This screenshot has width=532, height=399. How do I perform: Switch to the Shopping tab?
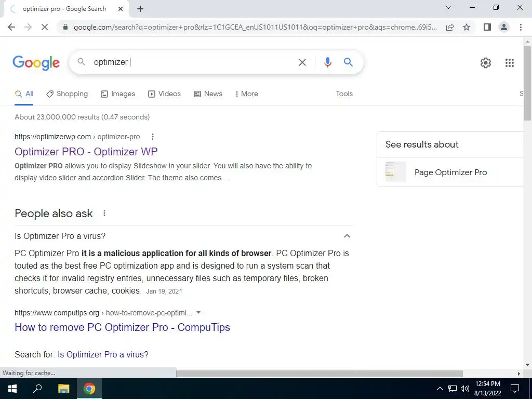click(x=67, y=94)
